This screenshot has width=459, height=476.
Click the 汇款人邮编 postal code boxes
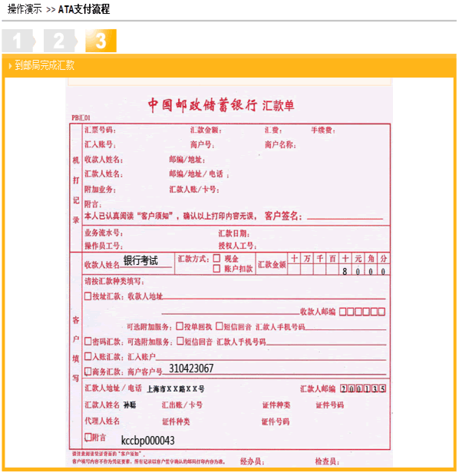(363, 388)
